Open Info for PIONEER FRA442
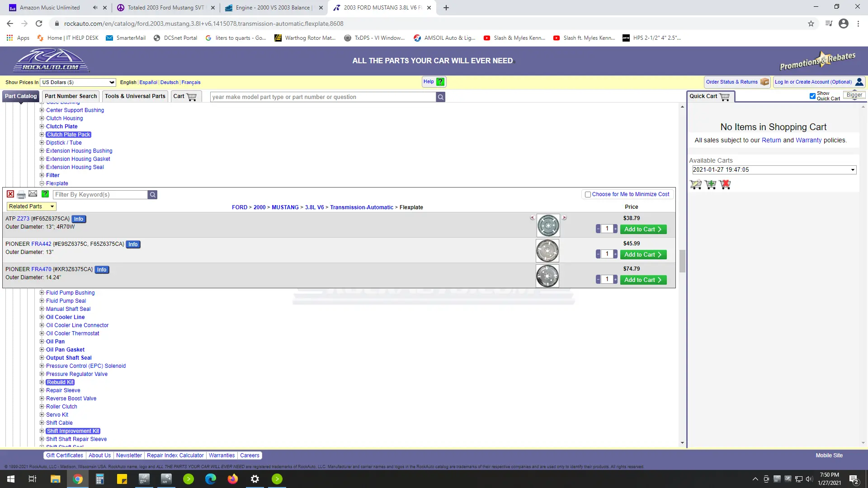Screen dimensions: 868x488 pyautogui.click(x=133, y=244)
